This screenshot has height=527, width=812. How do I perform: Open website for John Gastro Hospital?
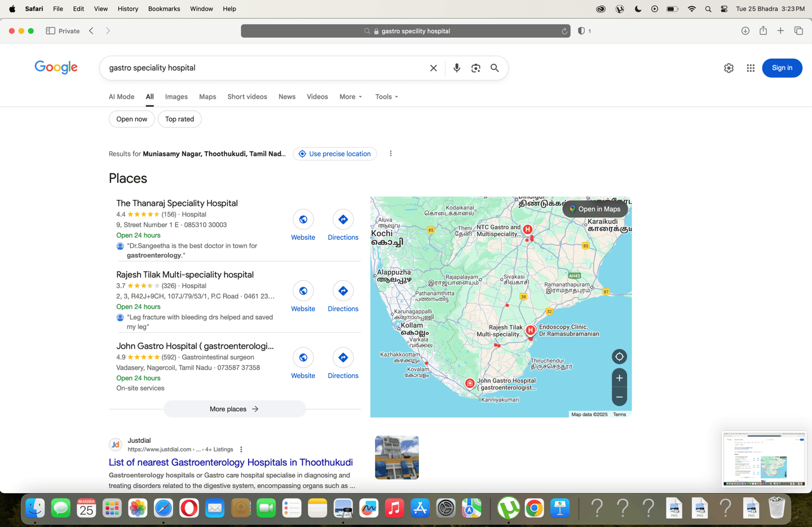click(x=303, y=363)
